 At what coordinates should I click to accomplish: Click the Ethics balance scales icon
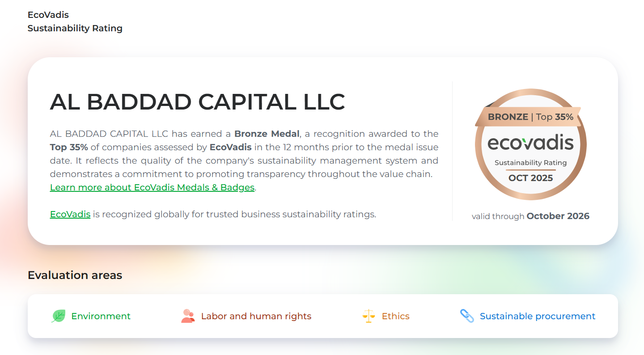click(x=369, y=316)
